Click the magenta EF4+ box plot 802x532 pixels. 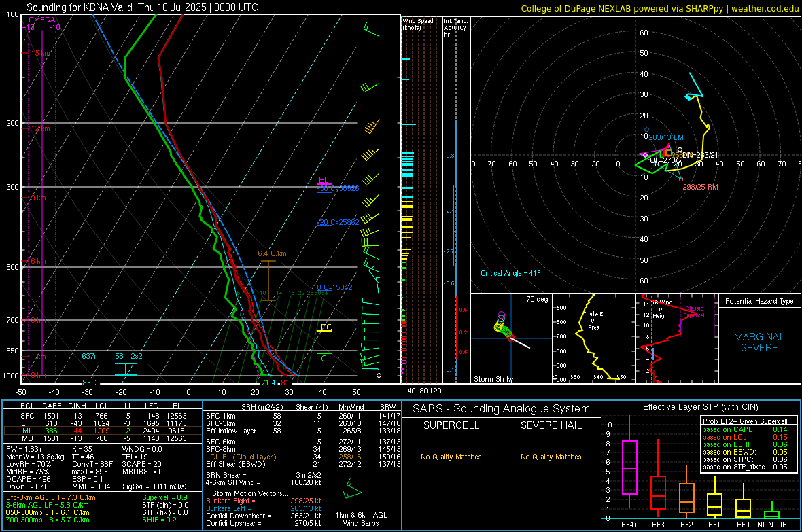click(629, 461)
